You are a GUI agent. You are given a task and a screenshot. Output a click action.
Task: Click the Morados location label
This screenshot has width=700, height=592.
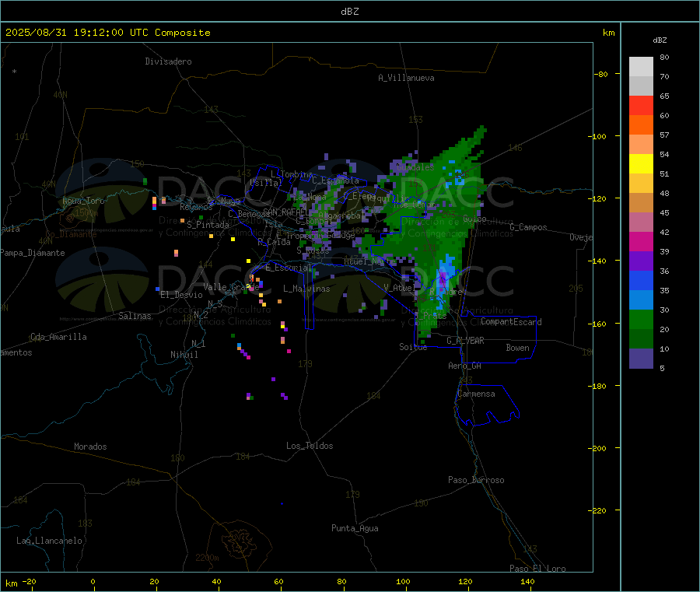click(x=90, y=447)
